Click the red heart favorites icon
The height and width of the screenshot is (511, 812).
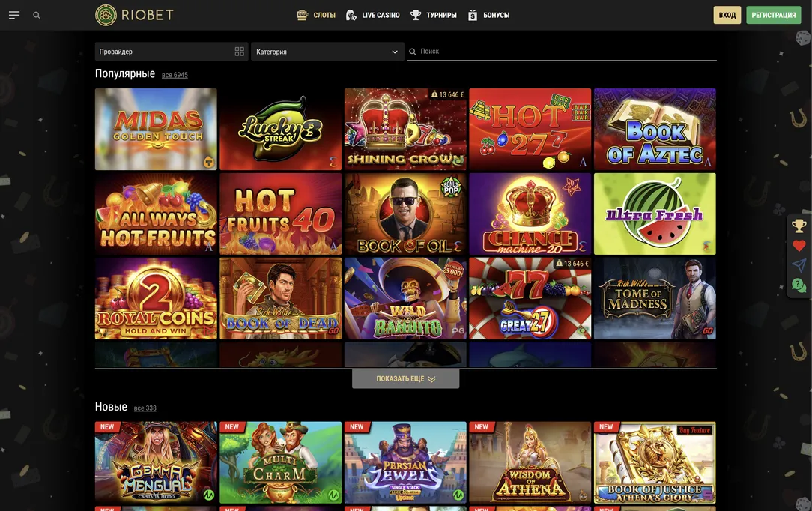click(799, 246)
